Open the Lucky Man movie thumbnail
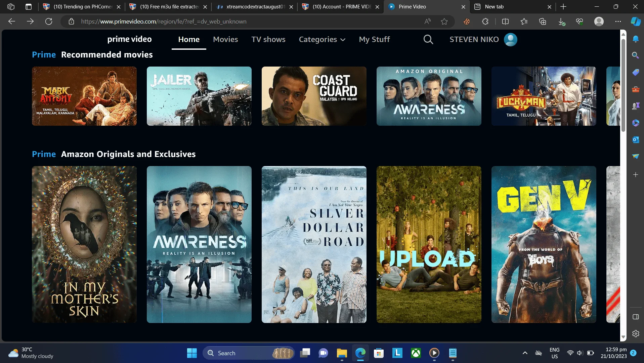Viewport: 644px width, 363px height. coord(544,96)
